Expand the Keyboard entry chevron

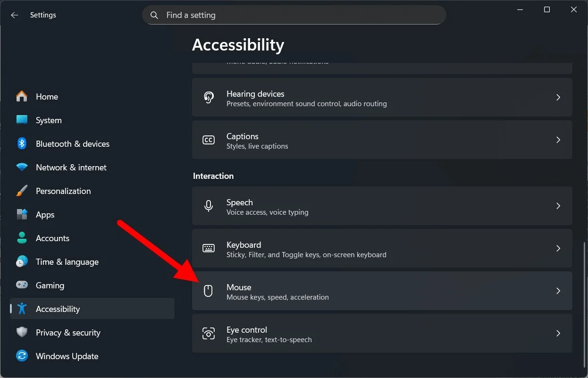click(x=558, y=248)
